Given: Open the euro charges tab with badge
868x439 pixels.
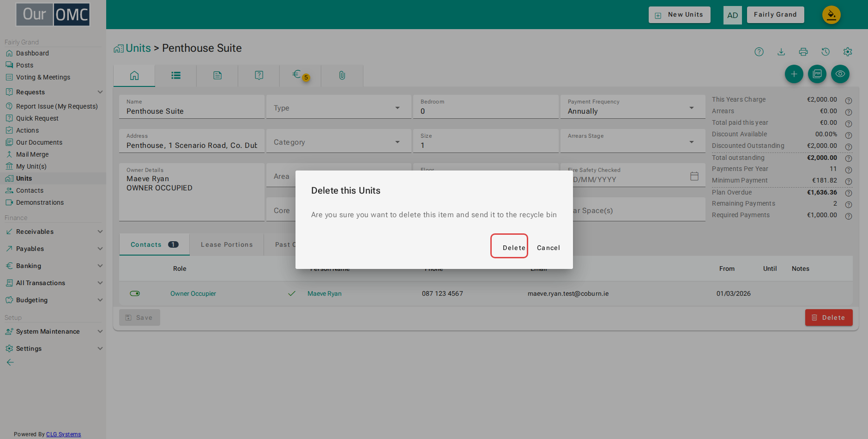Looking at the screenshot, I should (x=301, y=75).
